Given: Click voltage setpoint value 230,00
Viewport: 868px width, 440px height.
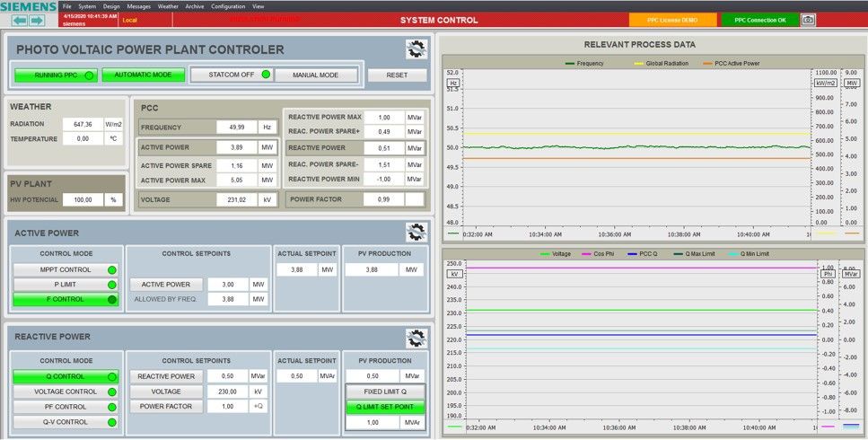Looking at the screenshot, I should click(227, 392).
